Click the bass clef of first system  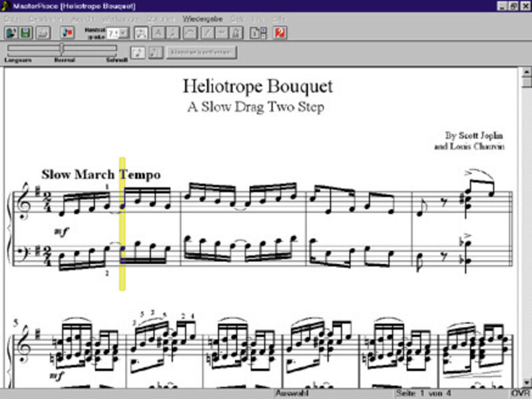[24, 253]
